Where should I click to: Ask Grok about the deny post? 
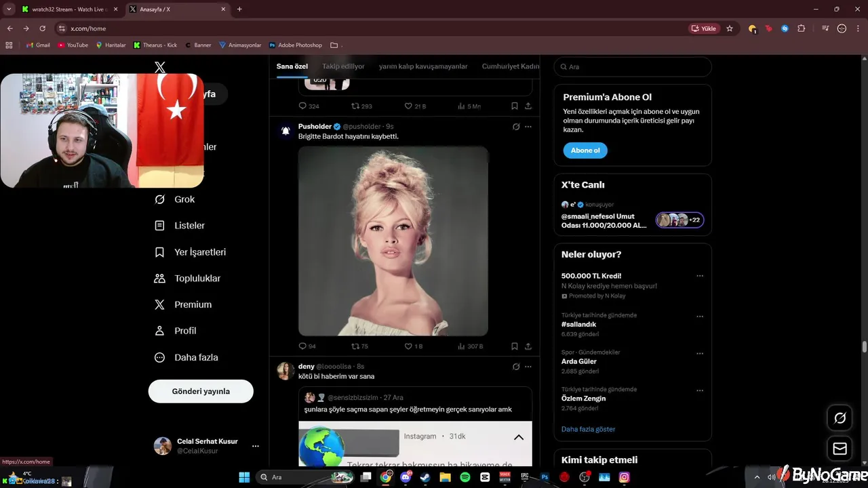pos(516,367)
